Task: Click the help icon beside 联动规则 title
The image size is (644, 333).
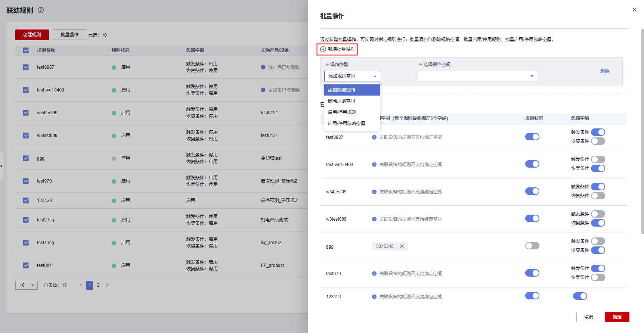Action: point(41,10)
